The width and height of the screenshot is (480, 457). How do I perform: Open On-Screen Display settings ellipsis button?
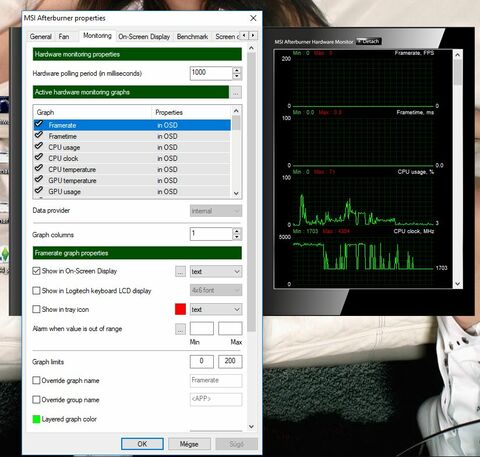[x=180, y=271]
